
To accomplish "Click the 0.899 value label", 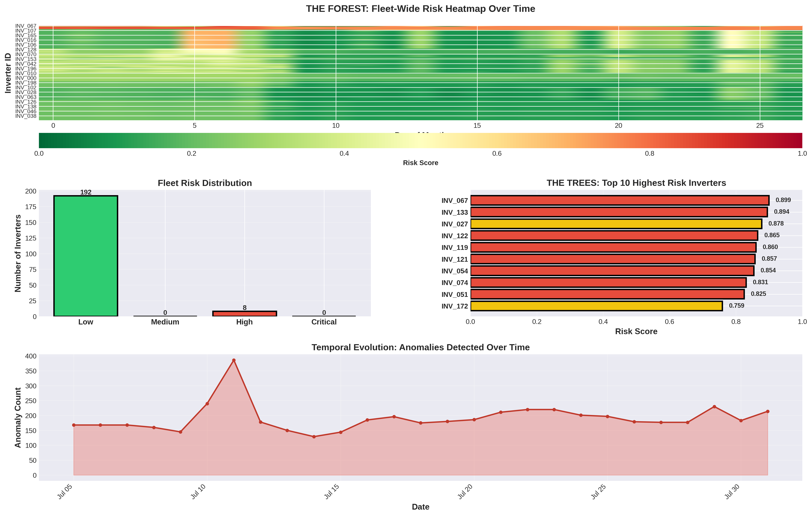I will 783,200.
